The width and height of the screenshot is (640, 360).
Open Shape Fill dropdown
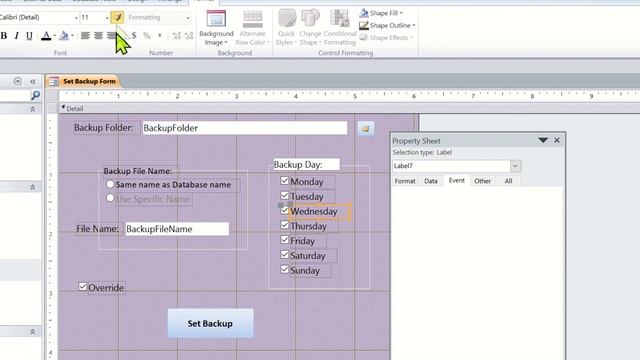point(381,13)
